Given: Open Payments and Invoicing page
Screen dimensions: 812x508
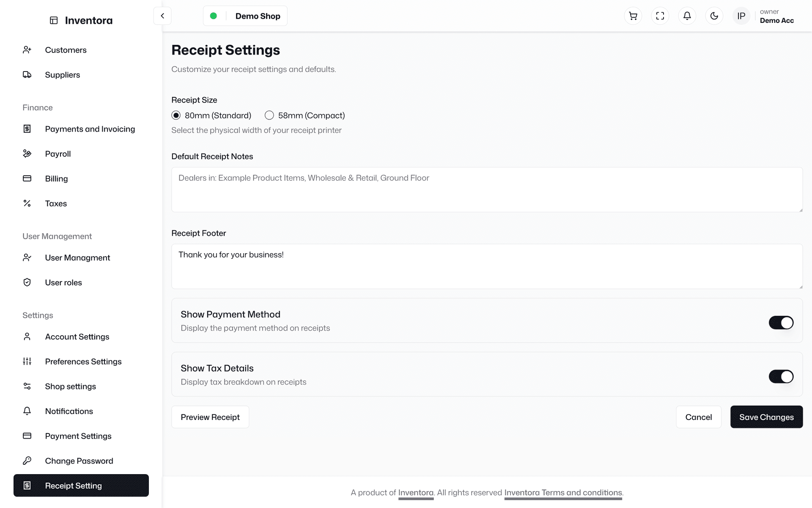Looking at the screenshot, I should coord(81,129).
